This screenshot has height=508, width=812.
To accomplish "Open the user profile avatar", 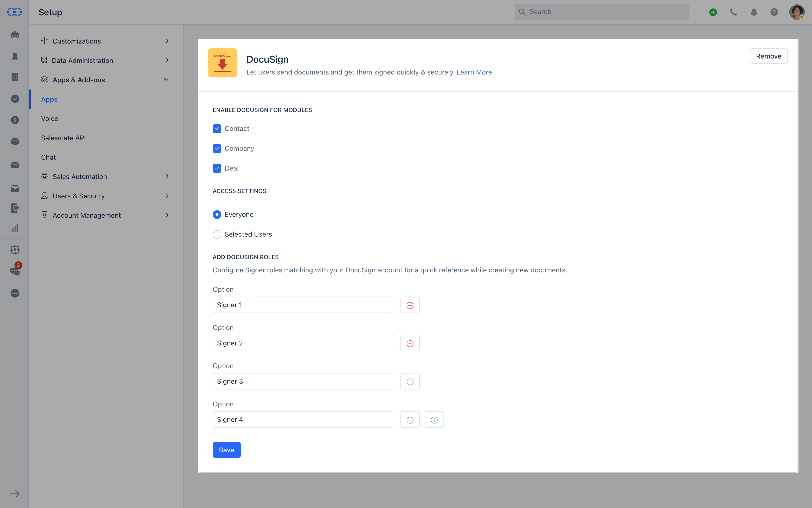I will (x=797, y=12).
